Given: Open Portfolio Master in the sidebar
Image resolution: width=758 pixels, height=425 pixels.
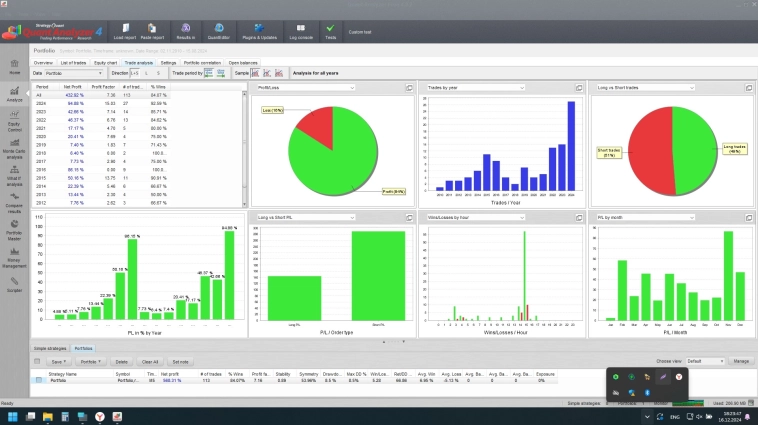Looking at the screenshot, I should point(15,236).
